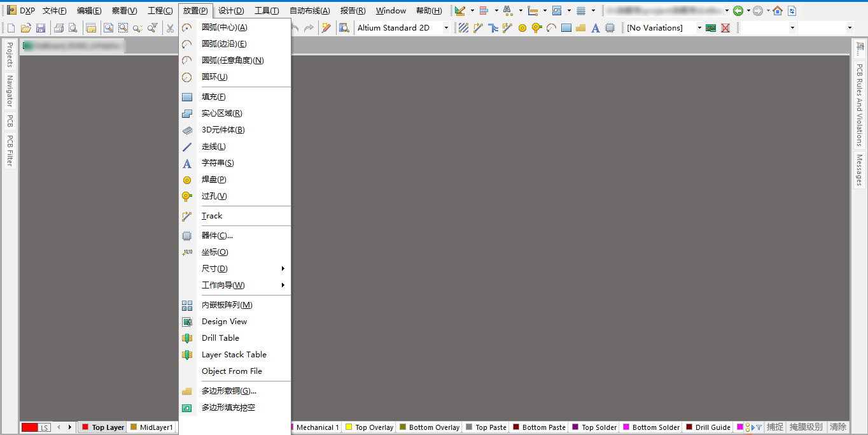
Task: Click the Save icon in the toolbar
Action: [41, 28]
